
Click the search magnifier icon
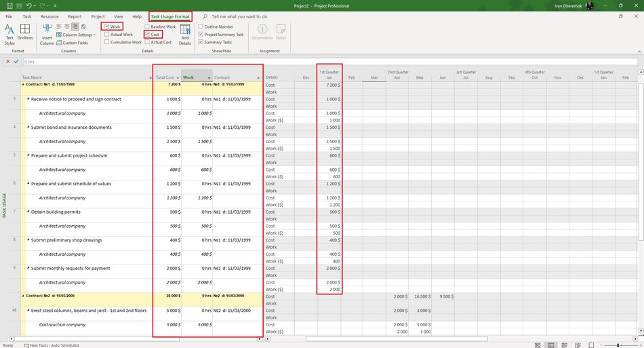[x=205, y=16]
